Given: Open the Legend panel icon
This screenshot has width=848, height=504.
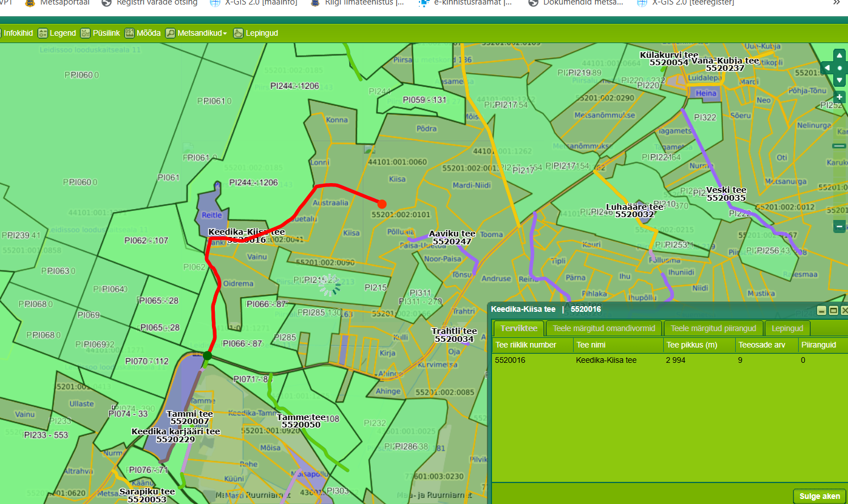Looking at the screenshot, I should (x=43, y=33).
